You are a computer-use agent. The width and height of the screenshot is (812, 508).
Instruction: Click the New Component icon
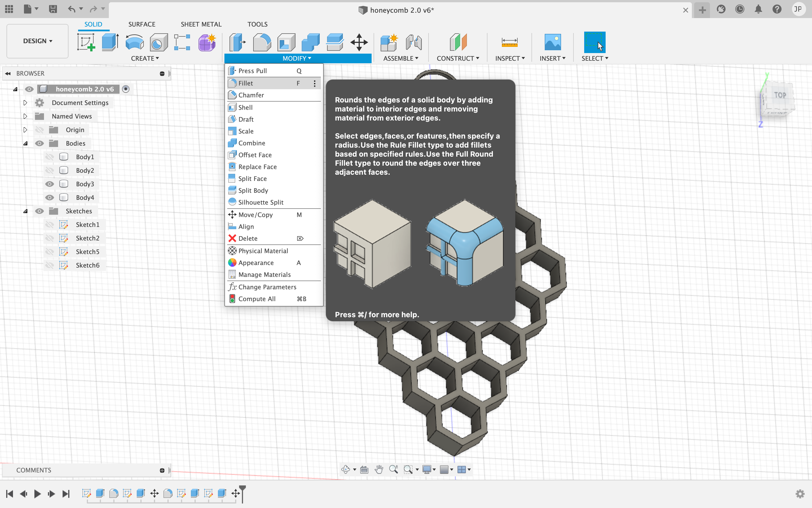click(x=389, y=42)
